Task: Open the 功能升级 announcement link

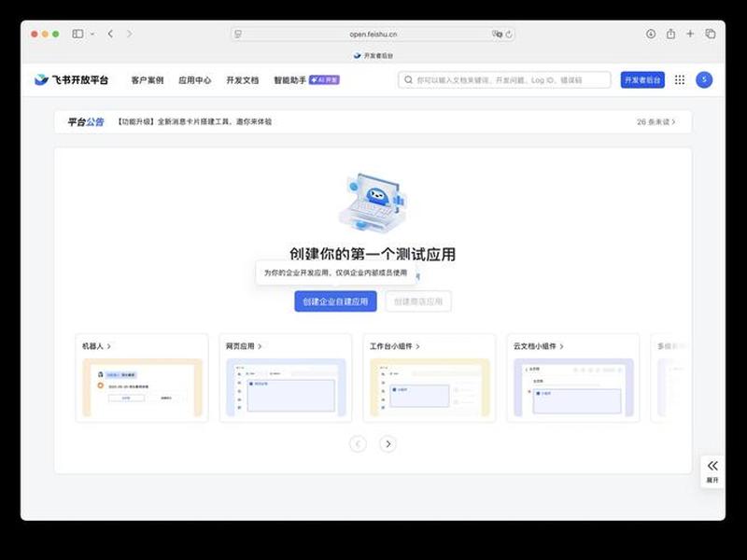Action: click(194, 122)
